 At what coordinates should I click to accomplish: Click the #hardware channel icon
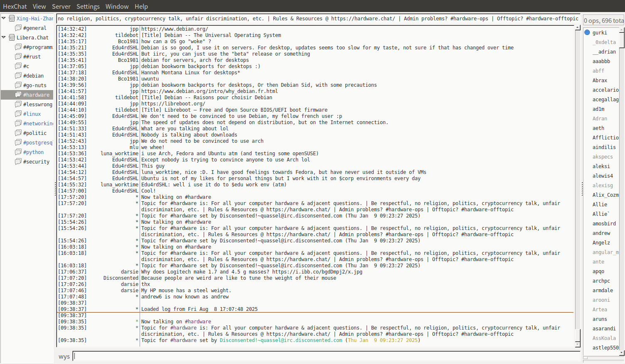18,95
